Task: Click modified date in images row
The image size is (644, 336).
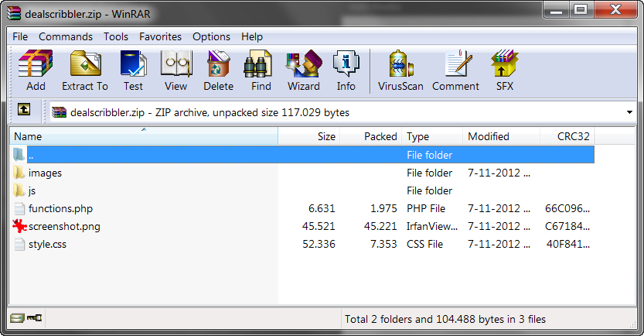Action: [x=499, y=173]
